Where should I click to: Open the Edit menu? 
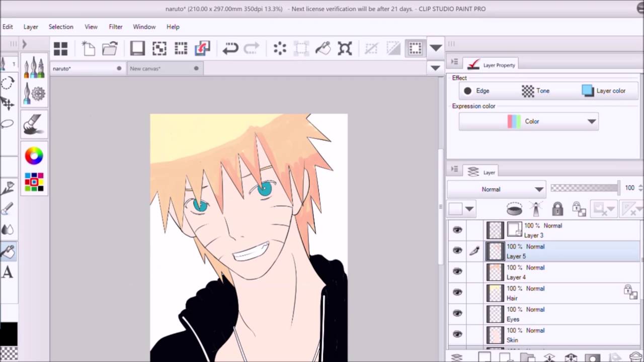[x=8, y=27]
